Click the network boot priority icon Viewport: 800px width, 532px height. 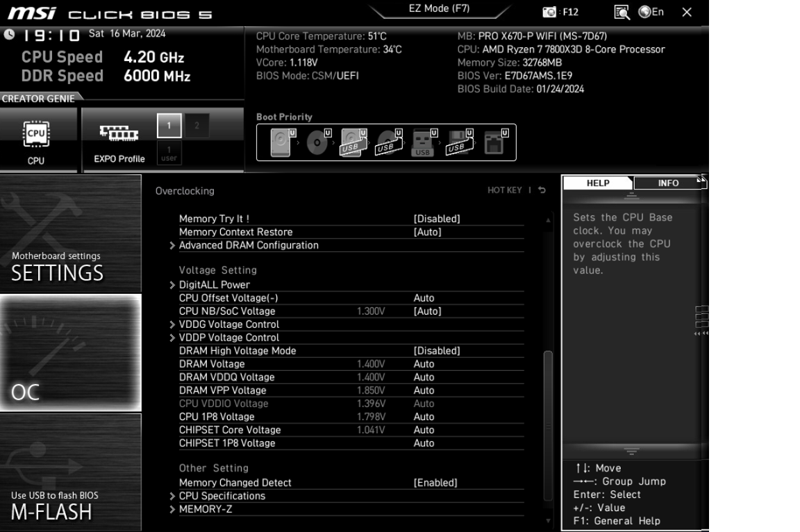pyautogui.click(x=495, y=142)
